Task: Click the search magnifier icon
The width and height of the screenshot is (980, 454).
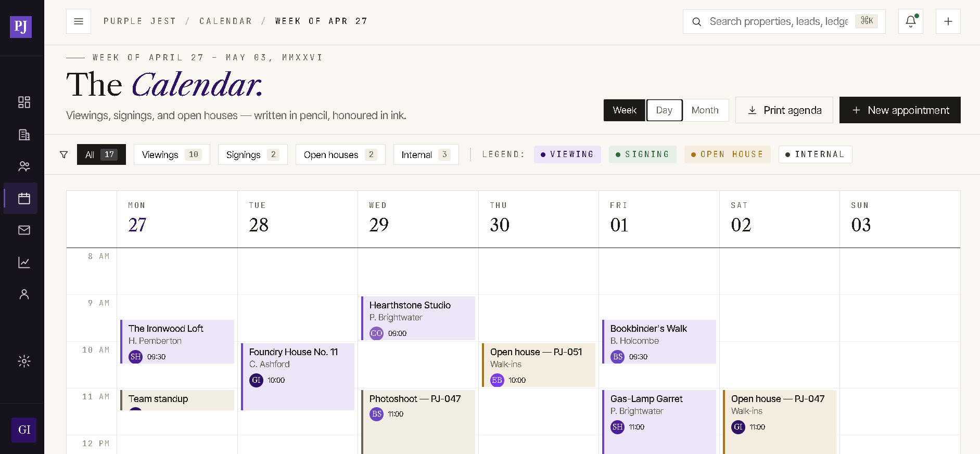Action: tap(696, 22)
